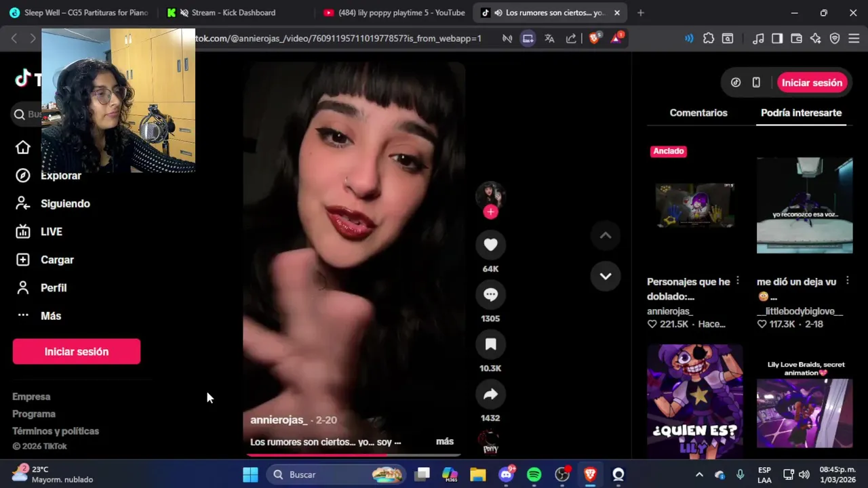This screenshot has width=868, height=488.
Task: Switch to Sleep Well CG5 Partituras tab
Action: (78, 13)
